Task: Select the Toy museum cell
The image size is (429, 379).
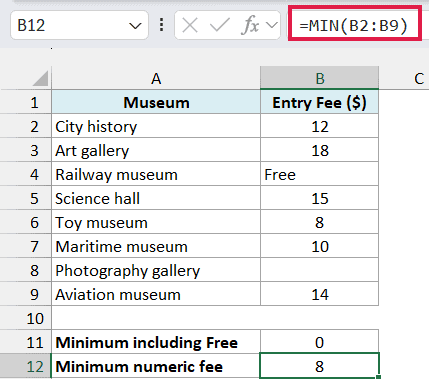Action: pos(156,222)
